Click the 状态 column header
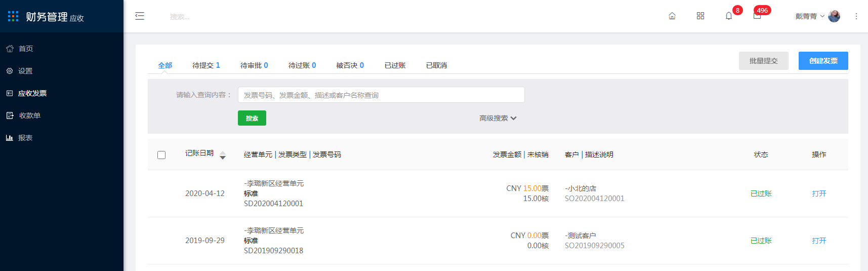The height and width of the screenshot is (271, 868). tap(761, 154)
